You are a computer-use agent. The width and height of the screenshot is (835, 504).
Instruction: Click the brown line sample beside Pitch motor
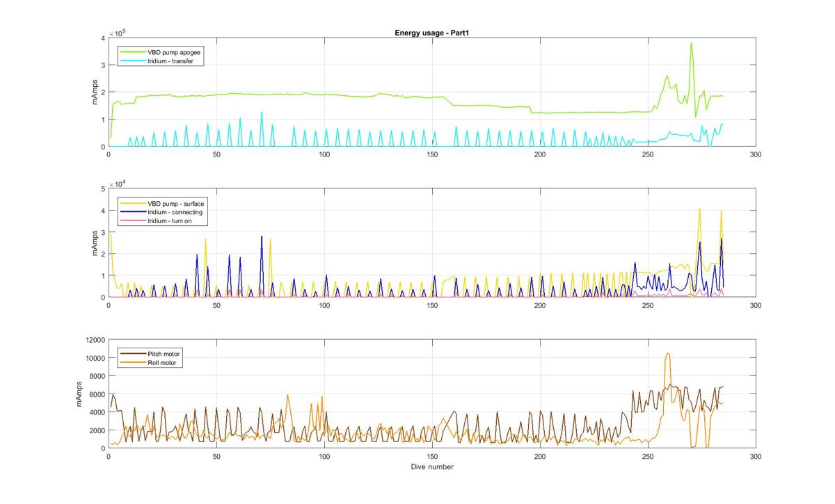pos(134,354)
